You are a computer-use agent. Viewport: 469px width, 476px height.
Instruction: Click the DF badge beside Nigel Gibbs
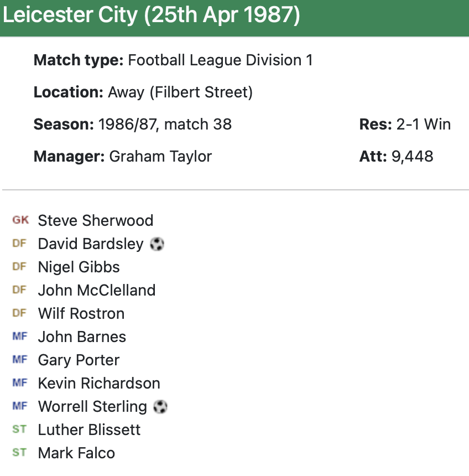click(x=19, y=267)
